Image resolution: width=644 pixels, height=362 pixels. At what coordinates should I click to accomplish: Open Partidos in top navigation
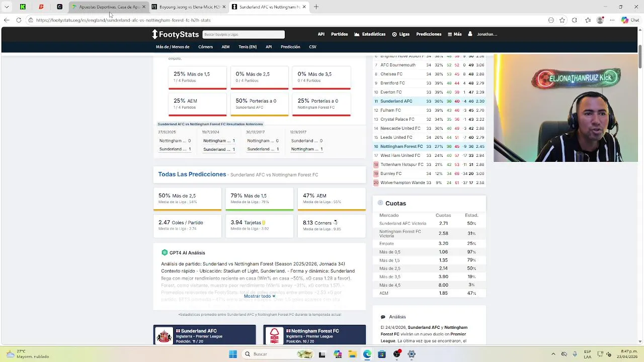(x=340, y=34)
